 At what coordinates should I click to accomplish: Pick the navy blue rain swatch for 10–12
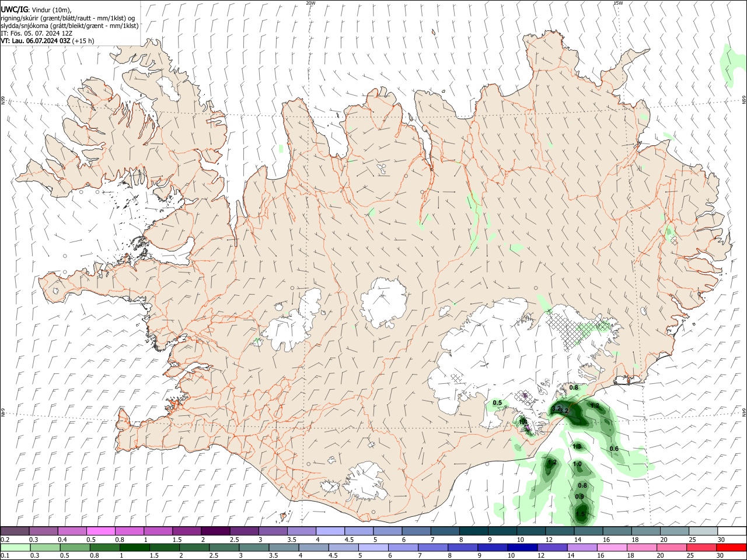tap(522, 547)
